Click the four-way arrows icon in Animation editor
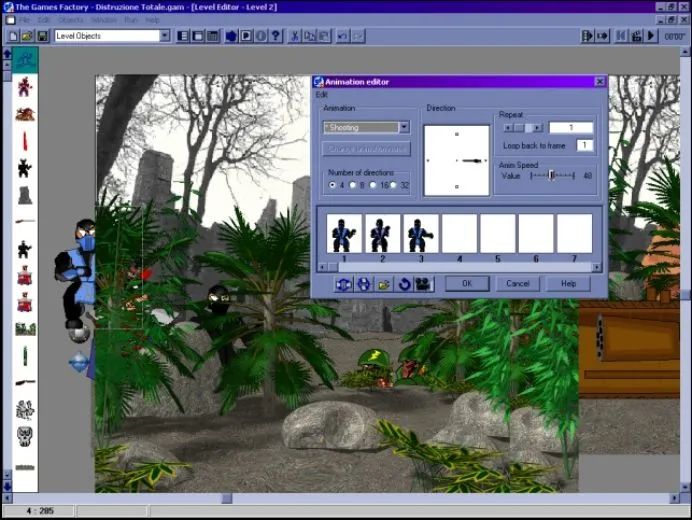This screenshot has height=520, width=692. (x=364, y=284)
